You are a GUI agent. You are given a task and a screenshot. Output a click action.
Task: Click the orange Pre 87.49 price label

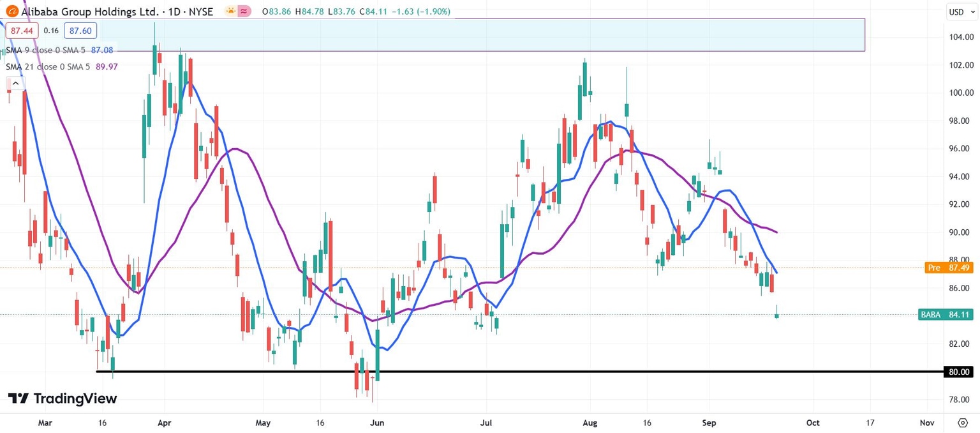949,268
